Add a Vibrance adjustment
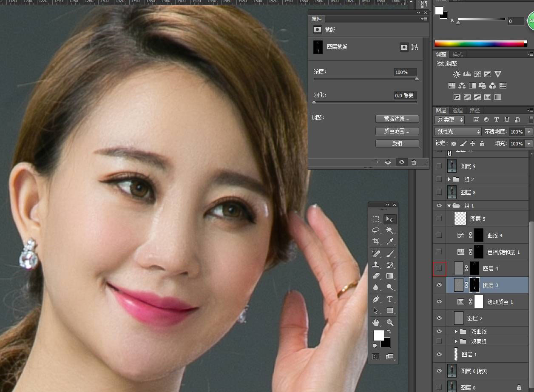The width and height of the screenshot is (534, 392). point(498,74)
